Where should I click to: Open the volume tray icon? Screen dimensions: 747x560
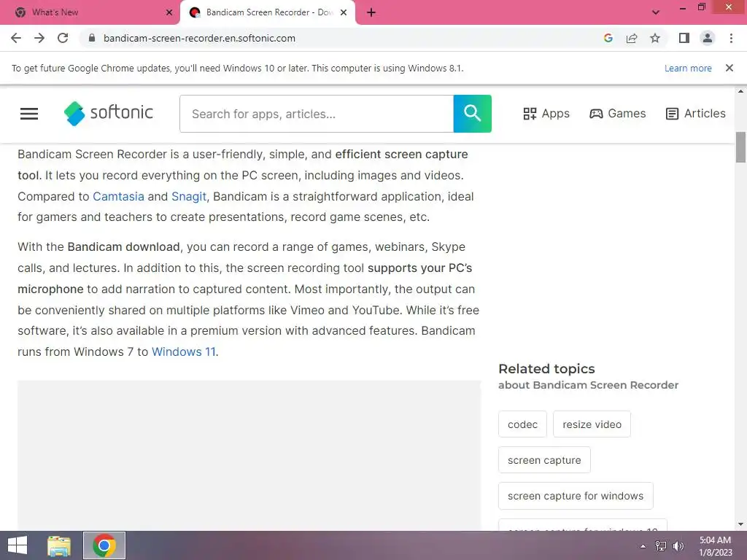coord(678,545)
